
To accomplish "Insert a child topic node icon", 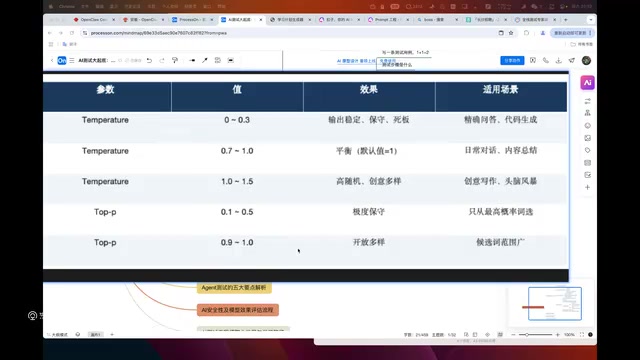I will tap(192, 60).
